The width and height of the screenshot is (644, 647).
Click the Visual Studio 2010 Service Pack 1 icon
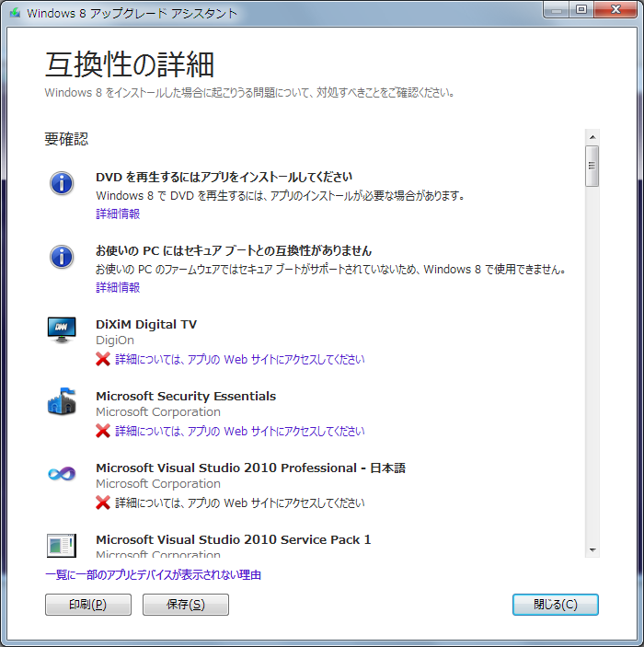click(x=62, y=546)
